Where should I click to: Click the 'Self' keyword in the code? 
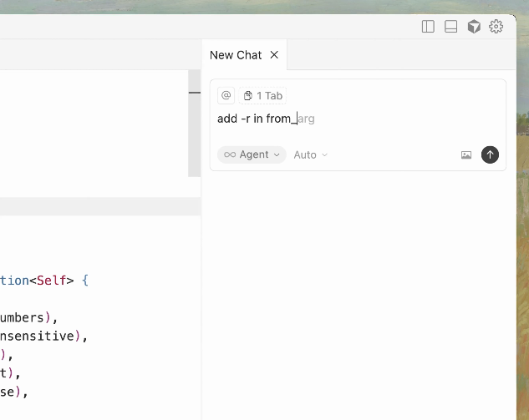(51, 281)
